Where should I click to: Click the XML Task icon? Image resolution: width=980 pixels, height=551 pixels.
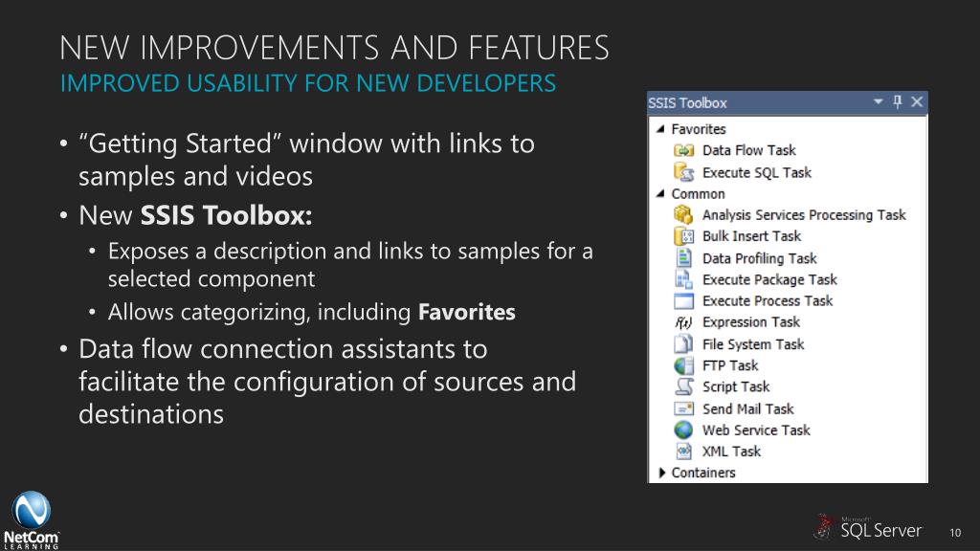pos(683,452)
